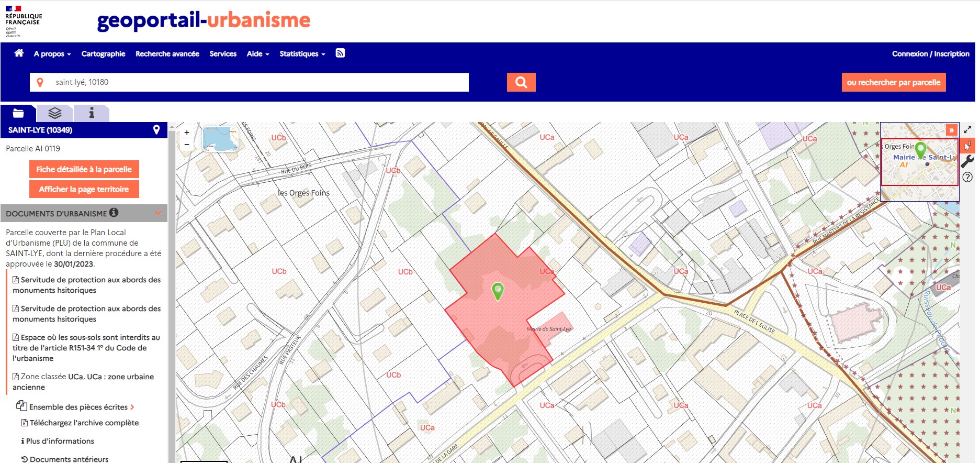The height and width of the screenshot is (463, 980).
Task: Open 'Espace où les sous-sols sont interdits' document
Action: point(86,348)
